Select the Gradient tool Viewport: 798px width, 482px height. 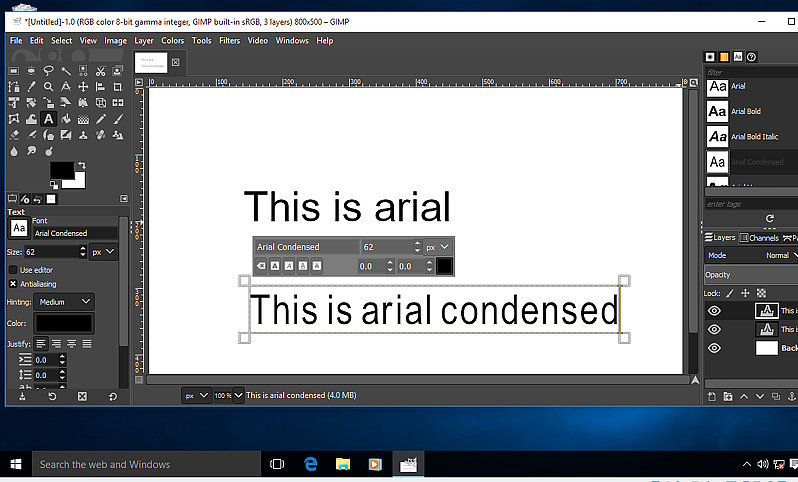click(83, 119)
